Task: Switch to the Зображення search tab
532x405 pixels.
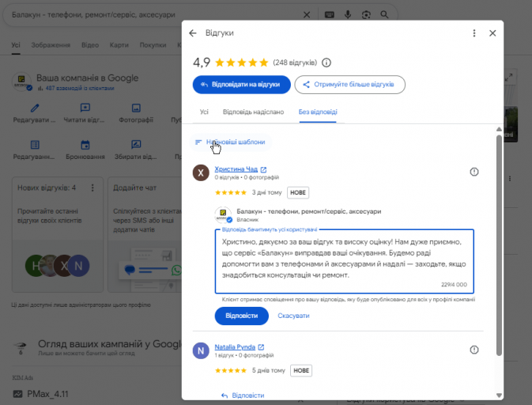Action: point(51,45)
